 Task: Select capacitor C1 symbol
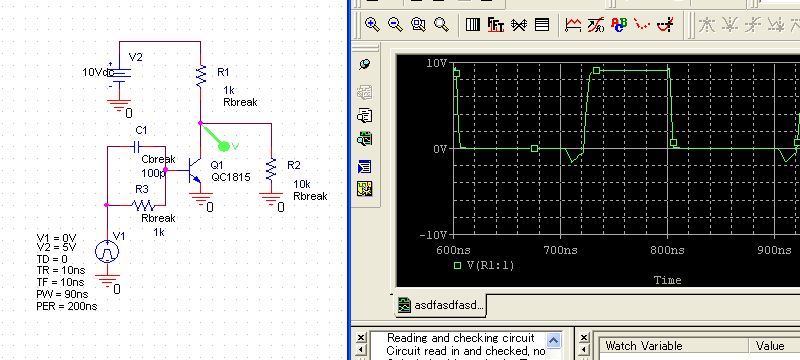(137, 147)
